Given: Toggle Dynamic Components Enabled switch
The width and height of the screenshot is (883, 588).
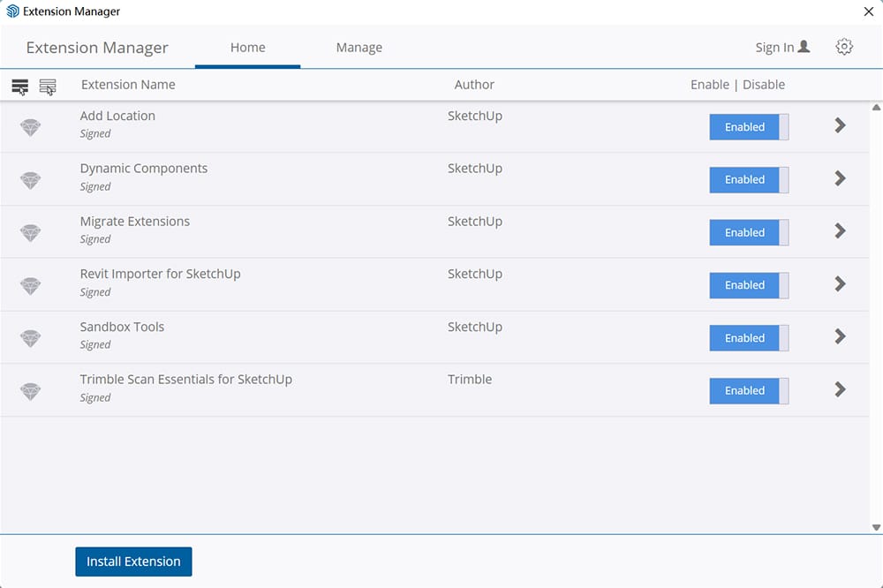Looking at the screenshot, I should pyautogui.click(x=749, y=179).
